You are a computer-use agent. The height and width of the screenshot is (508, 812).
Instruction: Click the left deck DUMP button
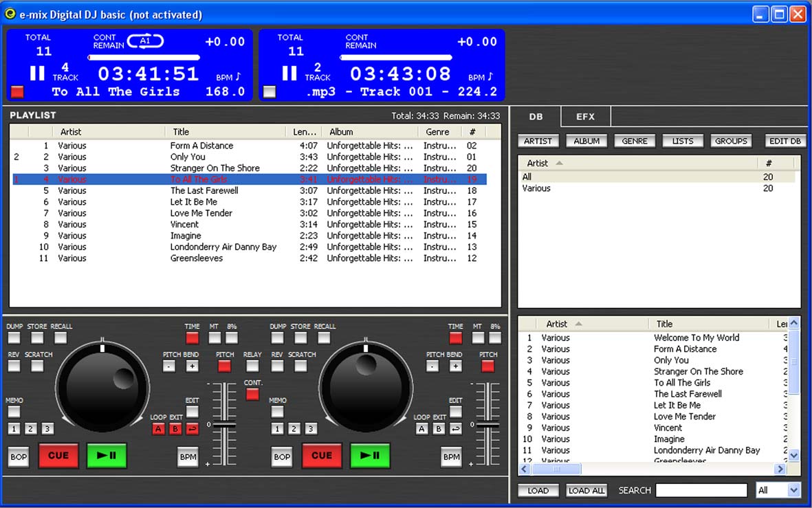14,338
